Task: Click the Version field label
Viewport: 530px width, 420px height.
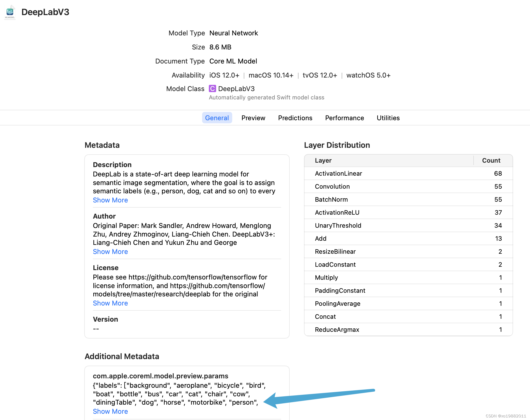Action: (x=105, y=319)
